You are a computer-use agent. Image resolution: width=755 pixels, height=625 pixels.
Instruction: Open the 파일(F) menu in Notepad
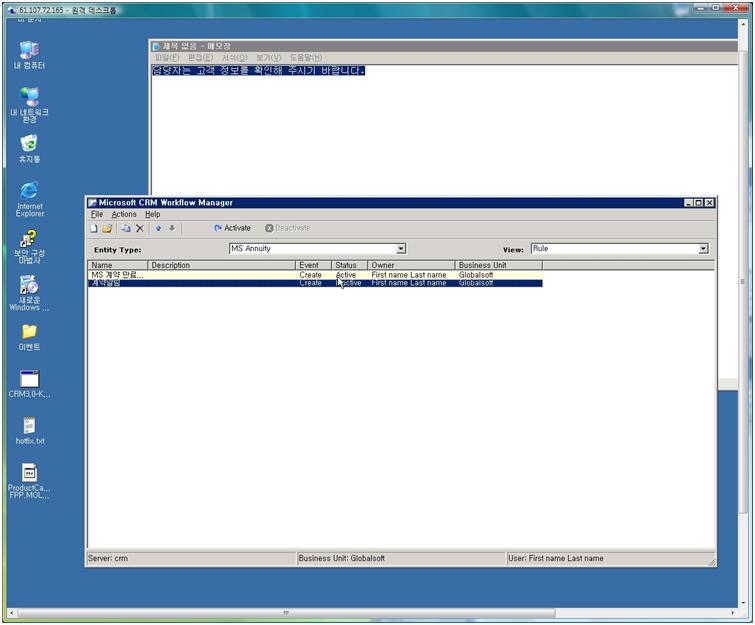[167, 58]
